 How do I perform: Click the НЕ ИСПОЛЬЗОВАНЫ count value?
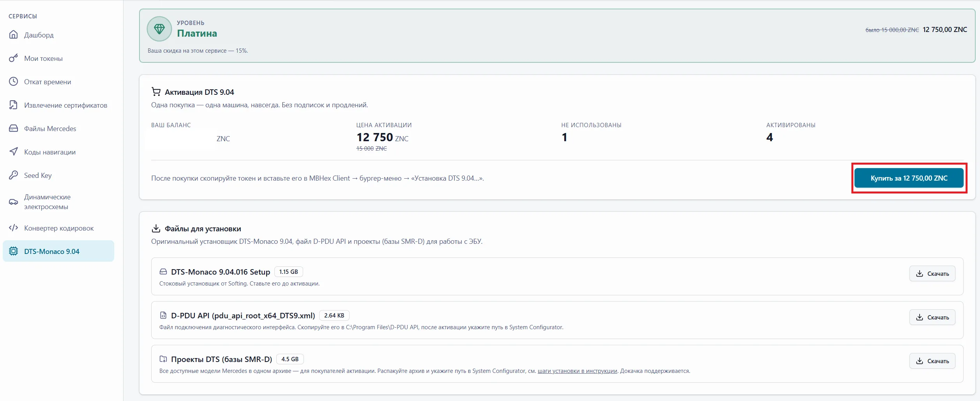click(x=564, y=137)
